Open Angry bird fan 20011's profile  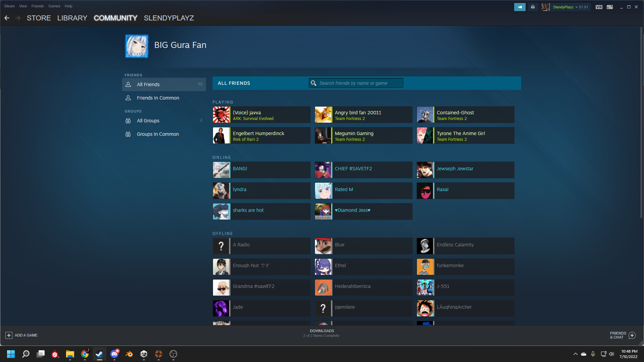pyautogui.click(x=364, y=115)
